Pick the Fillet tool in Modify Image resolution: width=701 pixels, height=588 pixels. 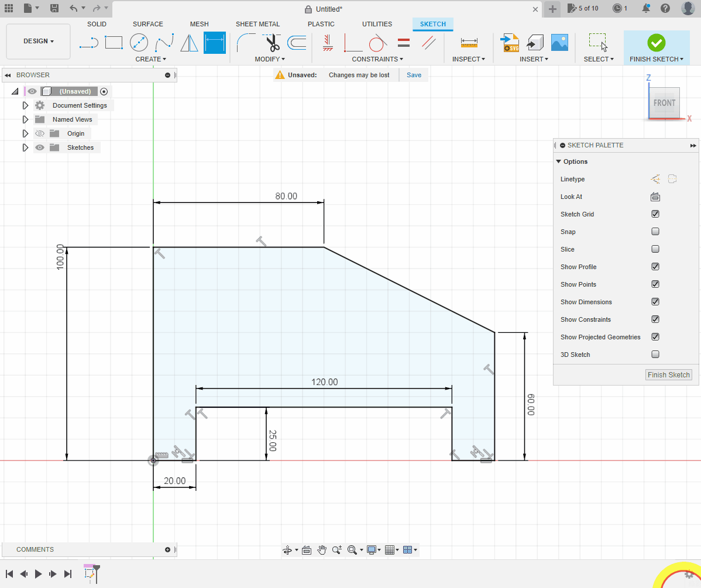[x=246, y=43]
